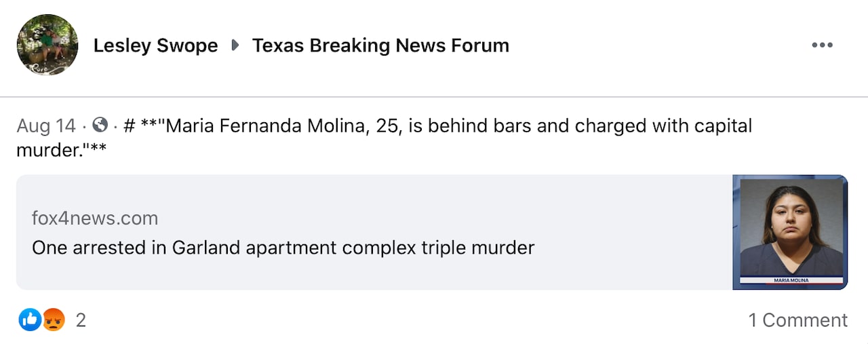Screen dimensions: 868x344
Task: Click the MARIA MOLINA caption on thumbnail
Action: point(791,280)
